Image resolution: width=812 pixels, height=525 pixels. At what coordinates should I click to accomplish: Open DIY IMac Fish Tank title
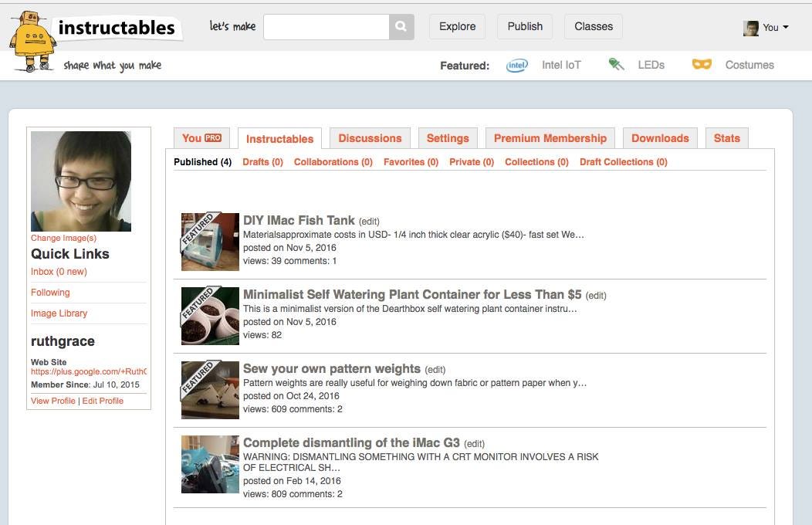[299, 221]
